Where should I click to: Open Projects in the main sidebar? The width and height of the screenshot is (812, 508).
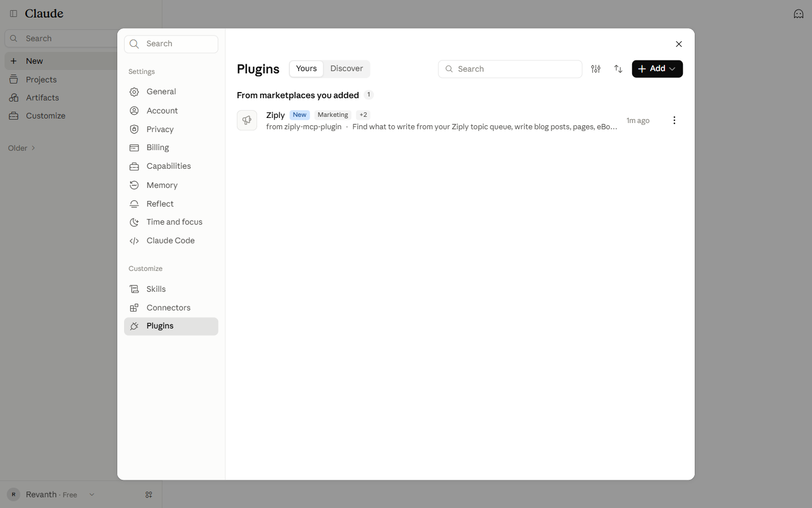[x=61, y=80]
